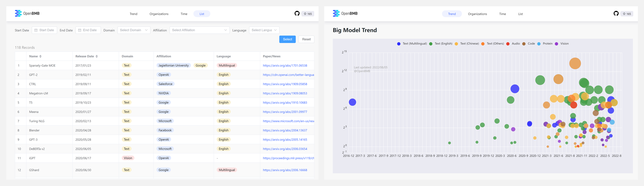Click Multilingual tag in GShard row
The width and height of the screenshot is (644, 186).
[x=227, y=170]
